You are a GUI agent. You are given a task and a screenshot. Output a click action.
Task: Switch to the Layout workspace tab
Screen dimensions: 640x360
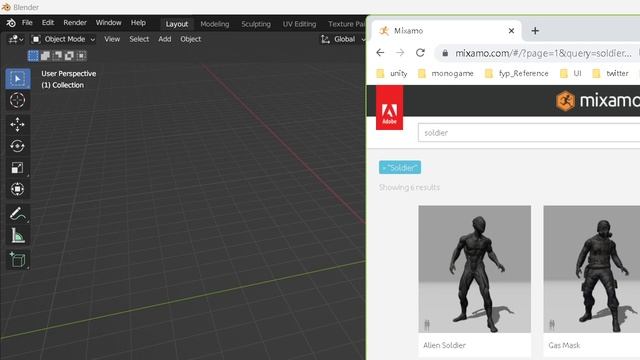tap(177, 24)
